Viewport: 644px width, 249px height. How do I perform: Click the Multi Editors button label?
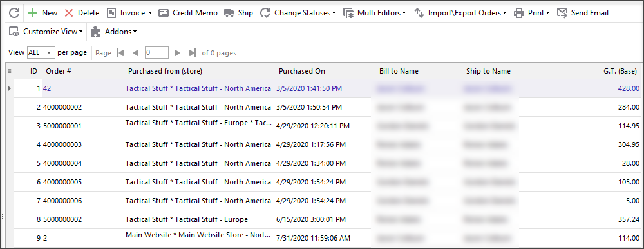(x=379, y=13)
